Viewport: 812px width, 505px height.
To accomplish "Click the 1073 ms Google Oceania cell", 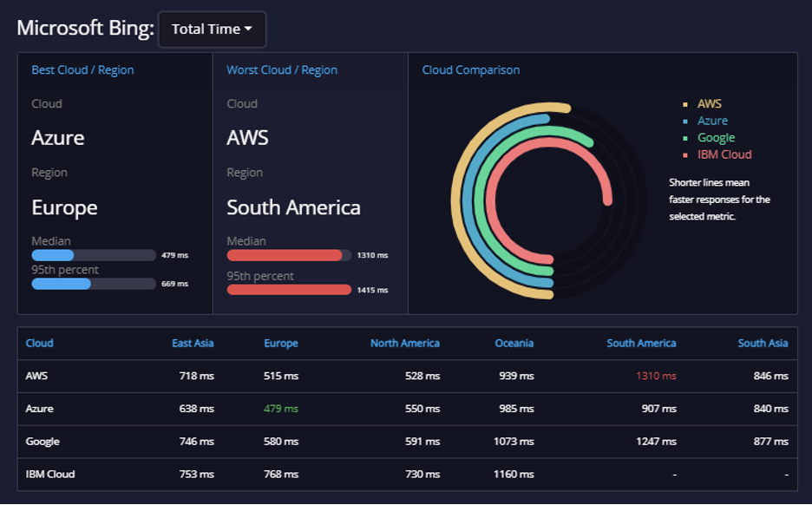I will tap(514, 442).
